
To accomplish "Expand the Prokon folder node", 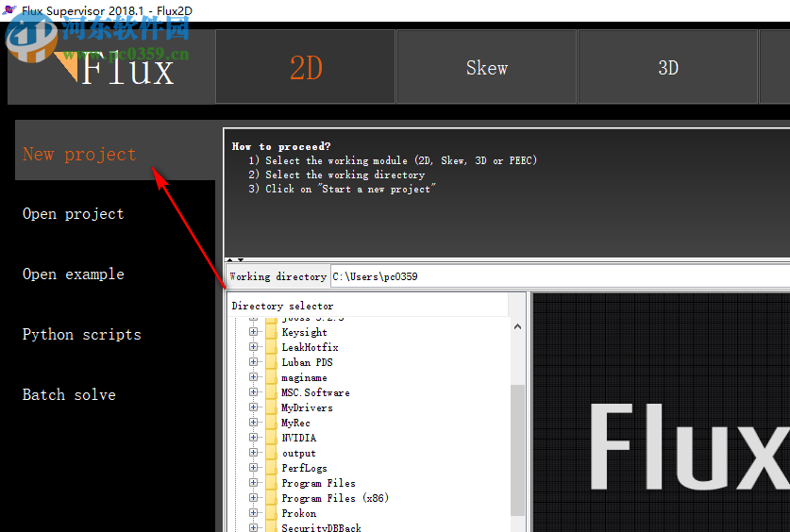I will point(254,513).
